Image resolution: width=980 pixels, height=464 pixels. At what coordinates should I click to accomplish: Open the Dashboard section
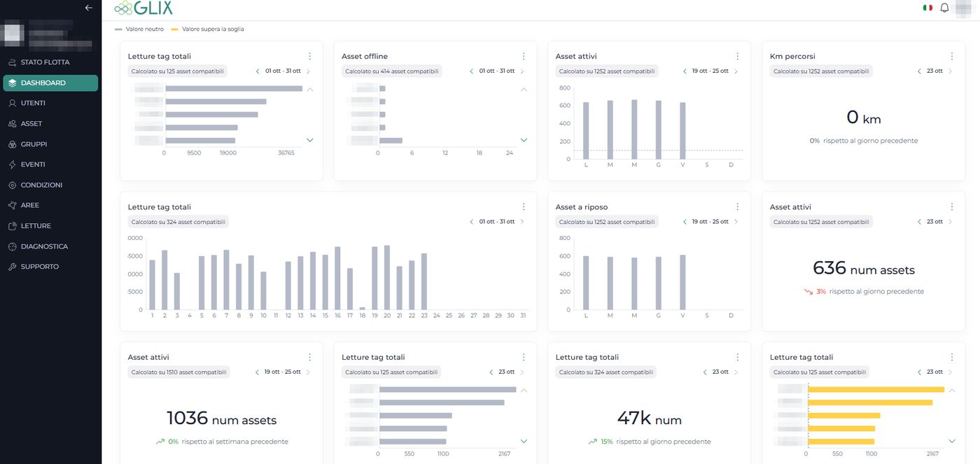click(x=50, y=83)
